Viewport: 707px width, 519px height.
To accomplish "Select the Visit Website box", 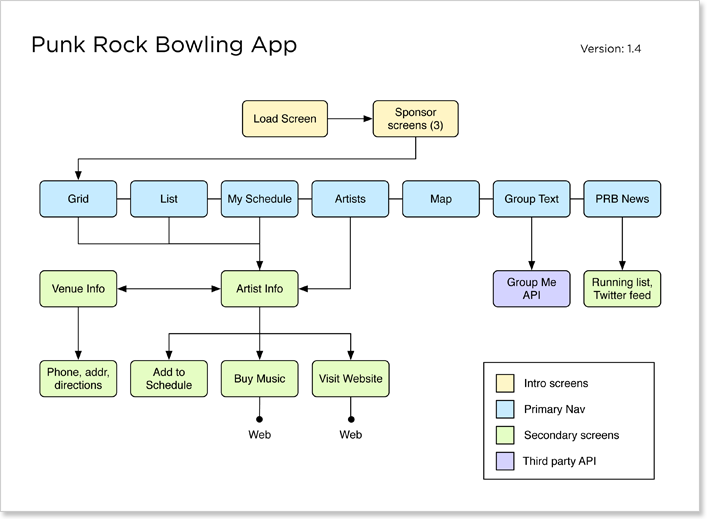I will 350,378.
